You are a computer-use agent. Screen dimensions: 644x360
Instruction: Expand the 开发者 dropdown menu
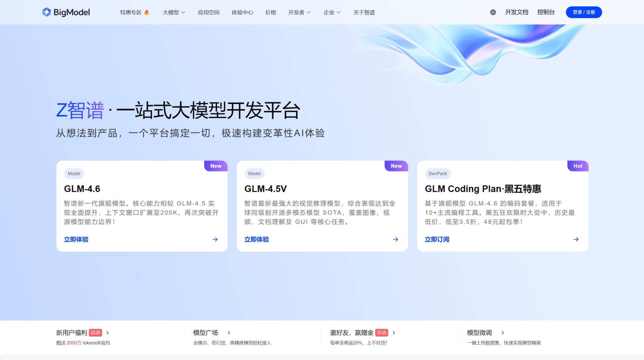[299, 12]
